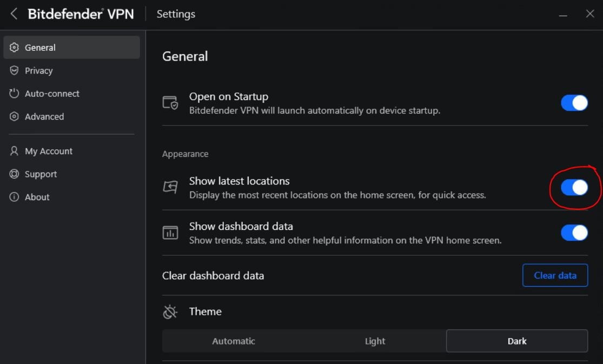603x364 pixels.
Task: Click the My Account person icon
Action: [15, 151]
